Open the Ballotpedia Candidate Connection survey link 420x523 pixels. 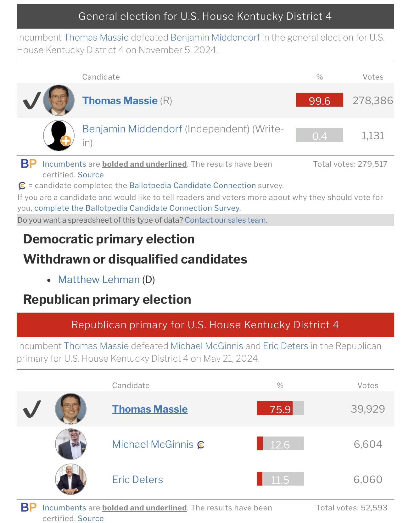coord(193,186)
